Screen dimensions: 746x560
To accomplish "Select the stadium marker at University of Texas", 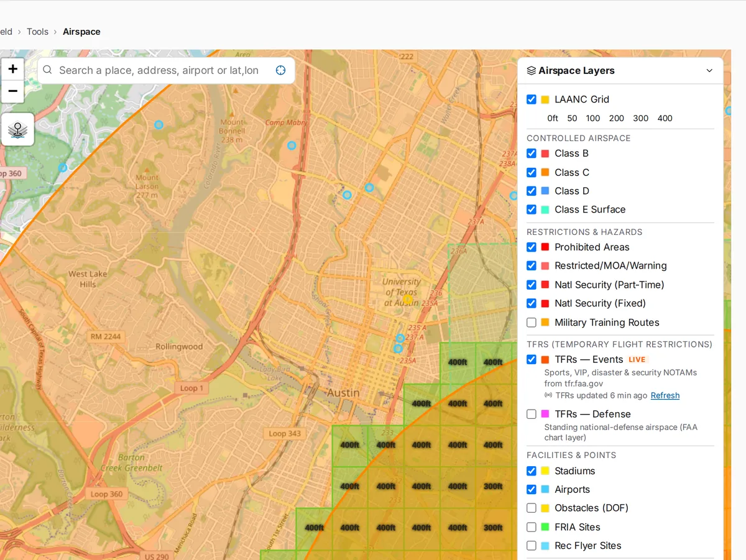I will (x=408, y=300).
